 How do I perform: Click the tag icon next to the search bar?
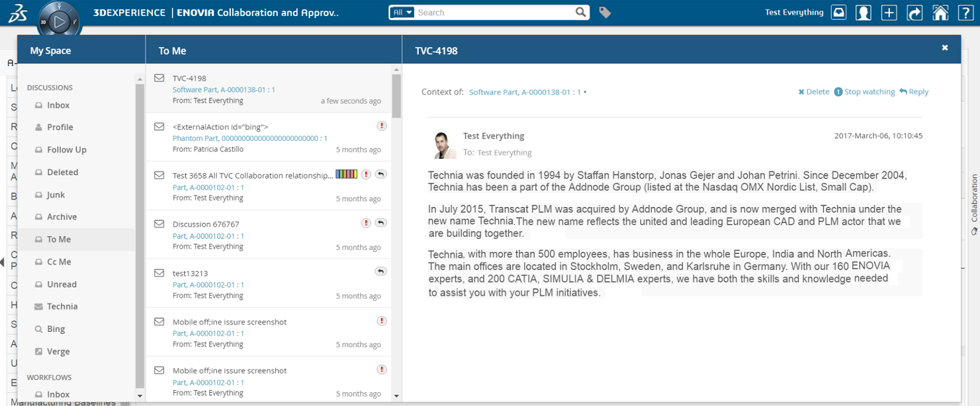(x=605, y=12)
